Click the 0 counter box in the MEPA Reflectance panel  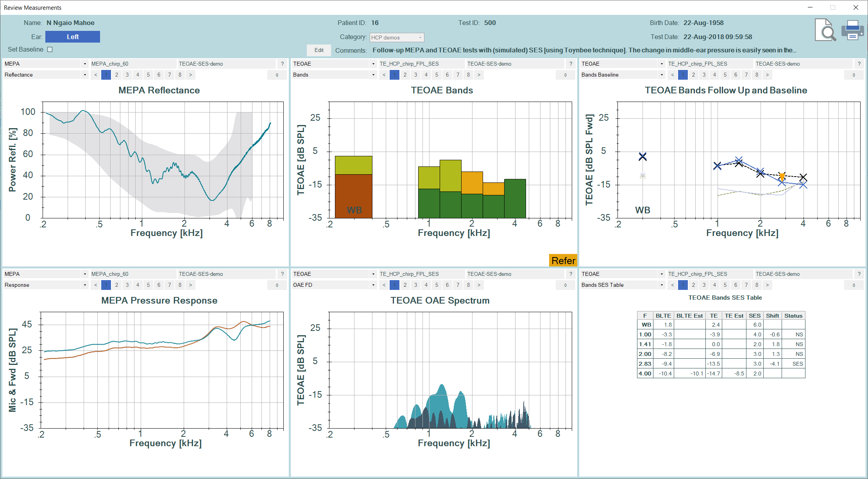click(x=277, y=75)
